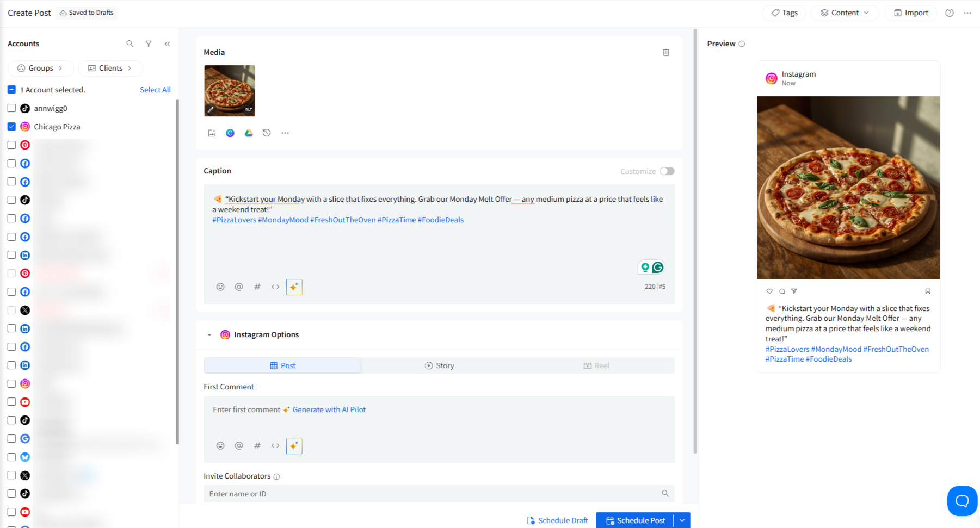Add ALT text to pizza image
980x528 pixels.
pos(249,109)
